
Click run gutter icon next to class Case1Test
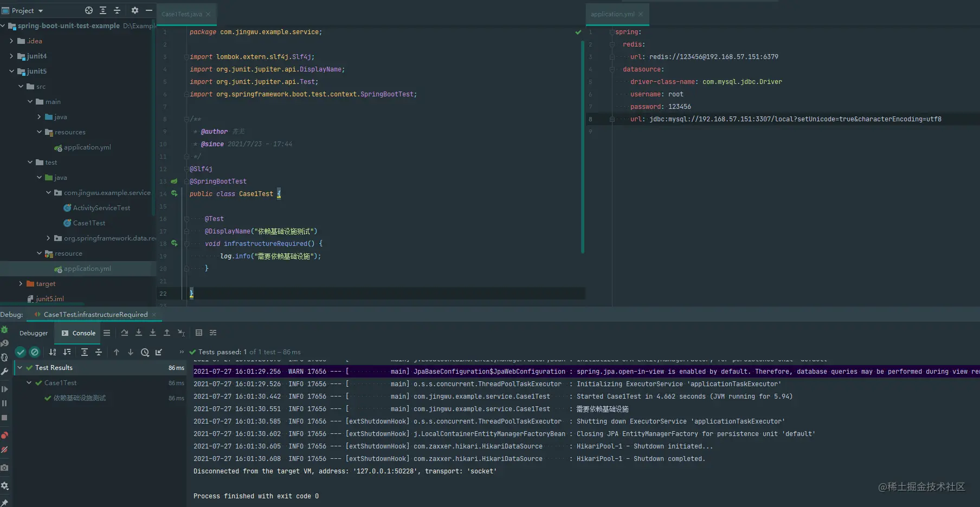point(174,193)
